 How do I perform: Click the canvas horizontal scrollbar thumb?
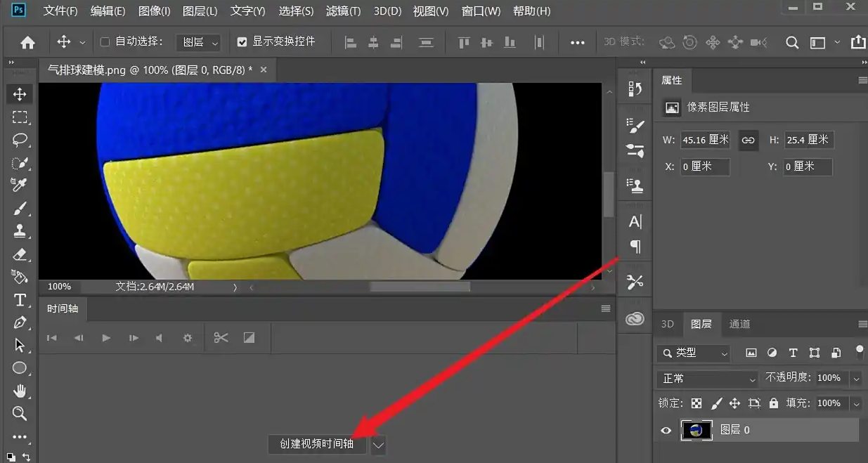pos(420,287)
